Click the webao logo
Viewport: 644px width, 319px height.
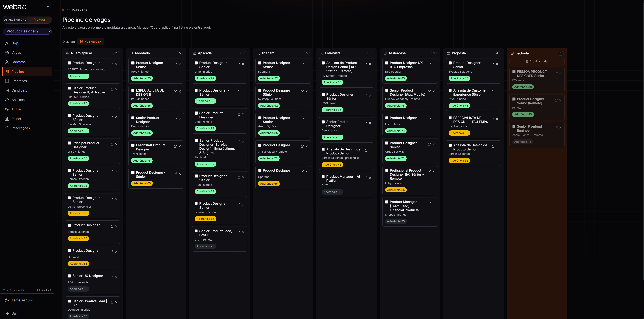click(x=14, y=7)
